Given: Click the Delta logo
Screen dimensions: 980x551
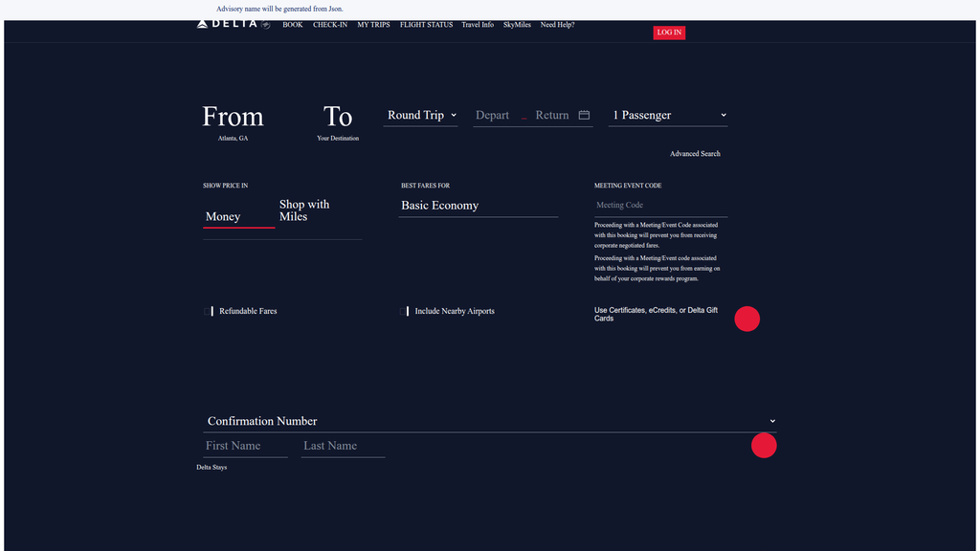Looking at the screenshot, I should (x=234, y=24).
